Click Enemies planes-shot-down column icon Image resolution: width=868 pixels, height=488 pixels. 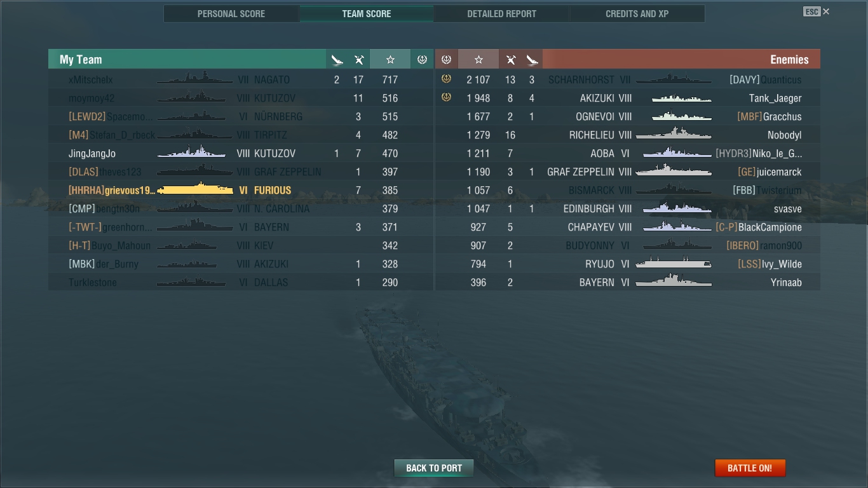[532, 60]
